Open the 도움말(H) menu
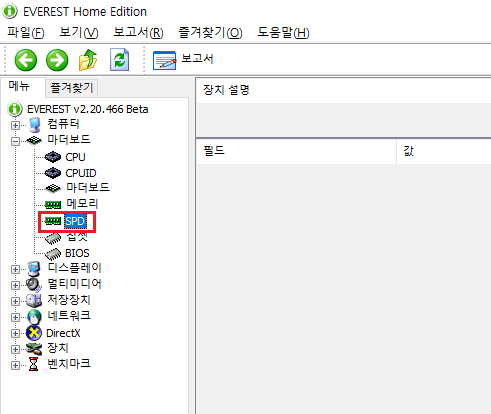The image size is (491, 414). (283, 33)
